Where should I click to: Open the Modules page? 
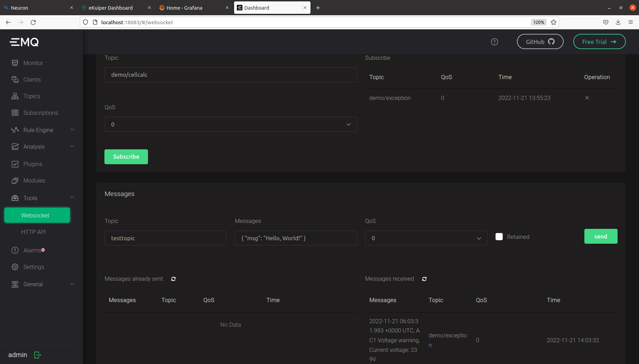coord(34,180)
